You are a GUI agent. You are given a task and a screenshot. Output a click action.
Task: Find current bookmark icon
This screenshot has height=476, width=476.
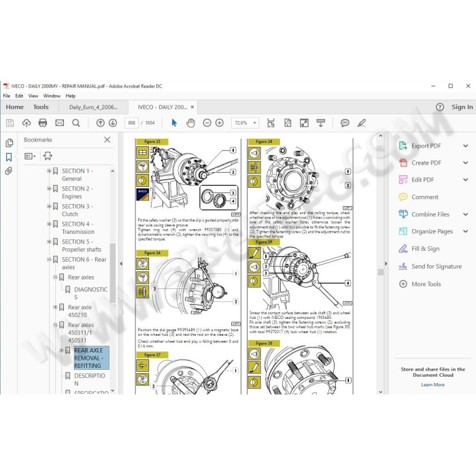click(x=48, y=156)
